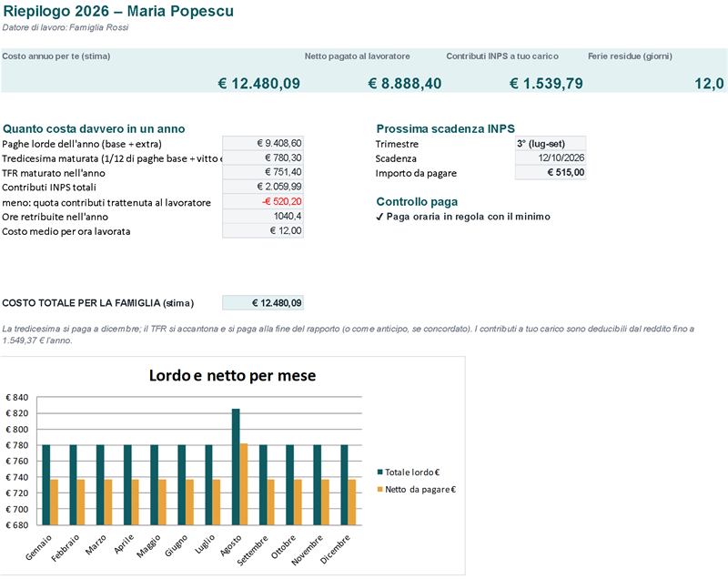The height and width of the screenshot is (579, 728).
Task: Select the 'Novembre' axis label
Action: coord(307,550)
